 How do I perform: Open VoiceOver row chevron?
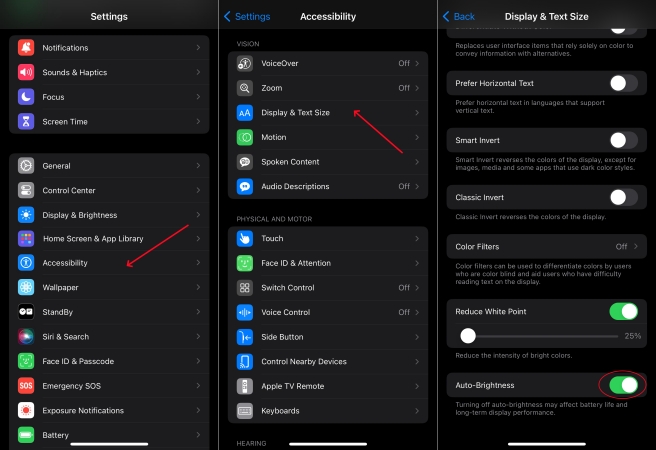tap(417, 64)
